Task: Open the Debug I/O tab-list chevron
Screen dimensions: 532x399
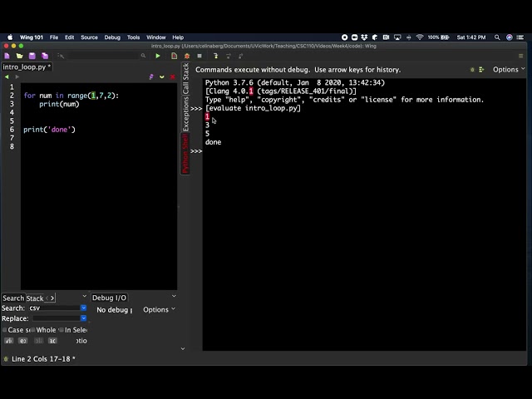Action: click(174, 296)
